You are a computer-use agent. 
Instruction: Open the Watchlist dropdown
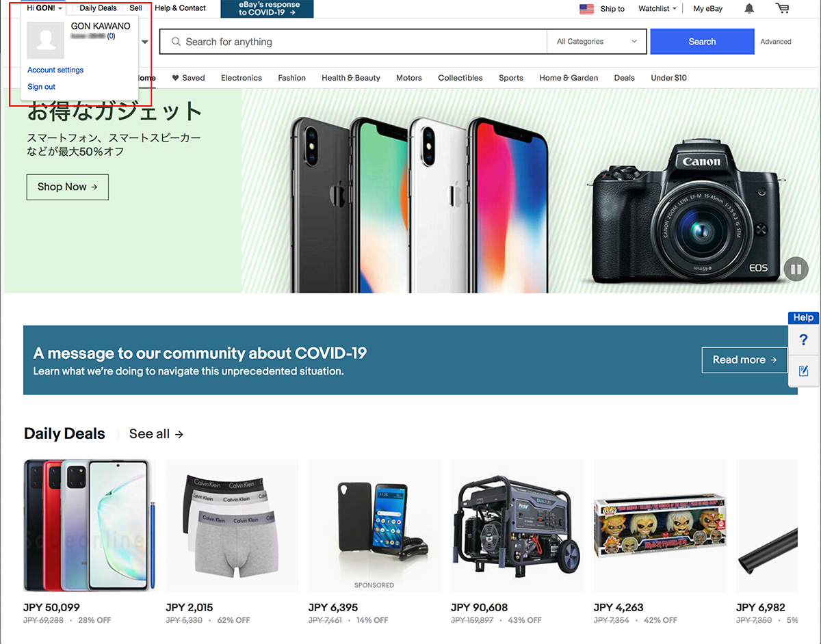tap(657, 9)
